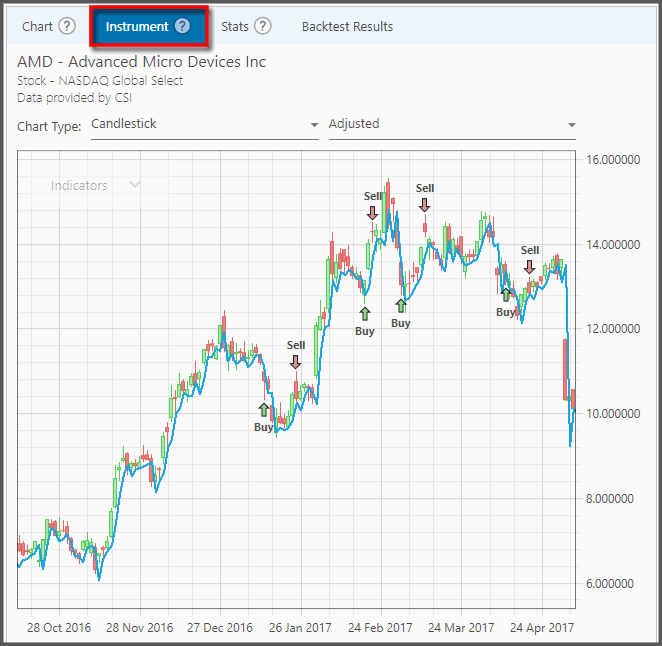662x646 pixels.
Task: Click the 8.000000 price axis label
Action: tap(610, 499)
